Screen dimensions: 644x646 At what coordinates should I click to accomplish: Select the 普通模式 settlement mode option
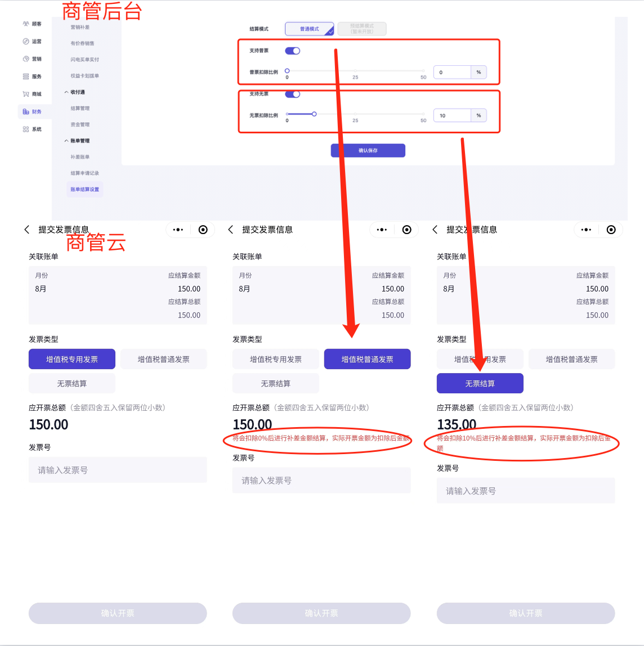309,29
